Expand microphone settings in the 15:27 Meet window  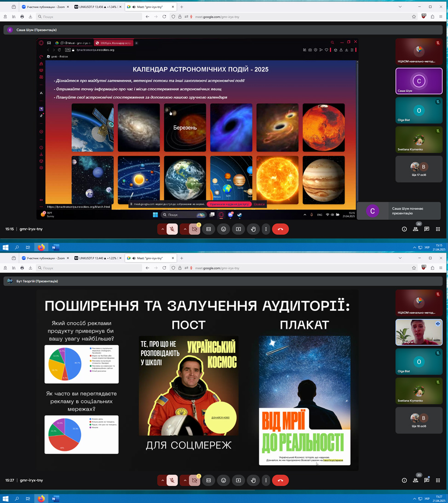click(162, 480)
